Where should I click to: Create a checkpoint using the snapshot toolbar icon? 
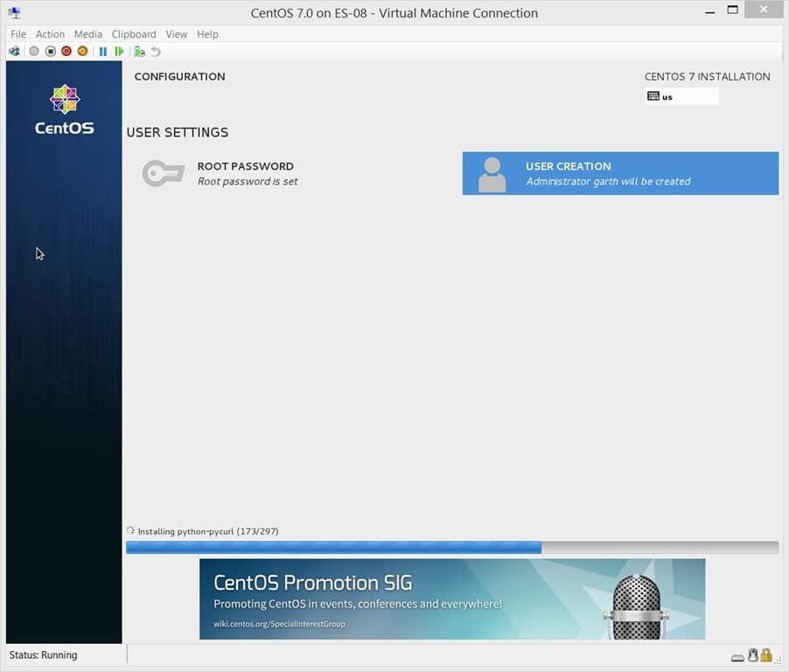[x=138, y=51]
